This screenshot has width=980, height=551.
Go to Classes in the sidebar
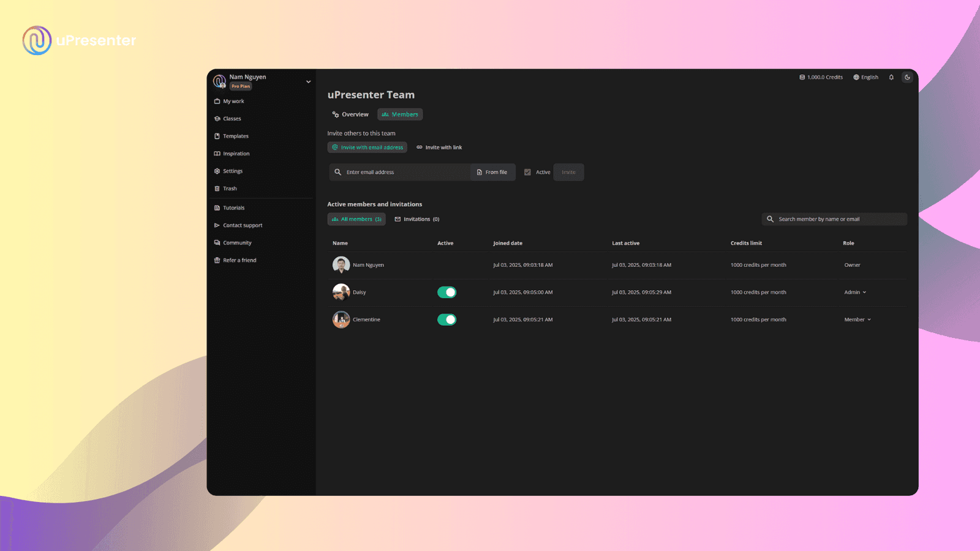click(227, 119)
